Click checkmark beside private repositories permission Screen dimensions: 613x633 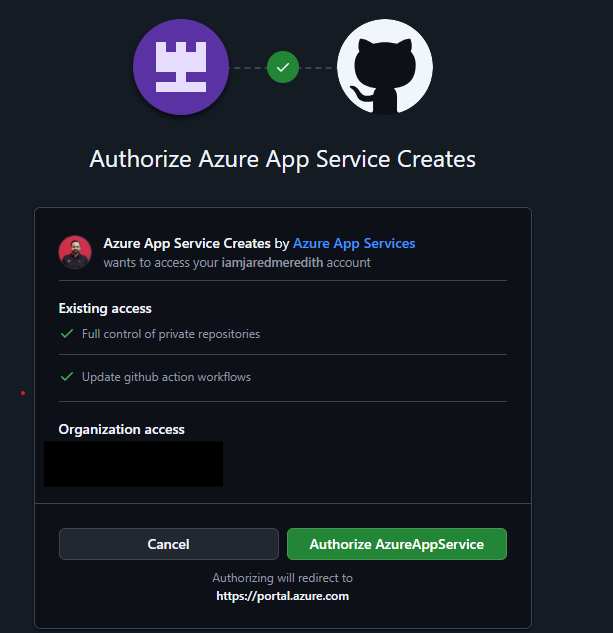pyautogui.click(x=67, y=334)
